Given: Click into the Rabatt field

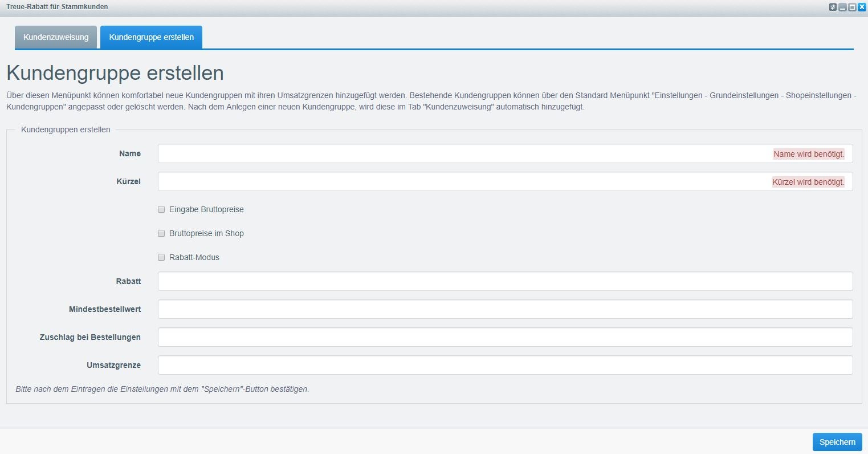Looking at the screenshot, I should [x=505, y=281].
